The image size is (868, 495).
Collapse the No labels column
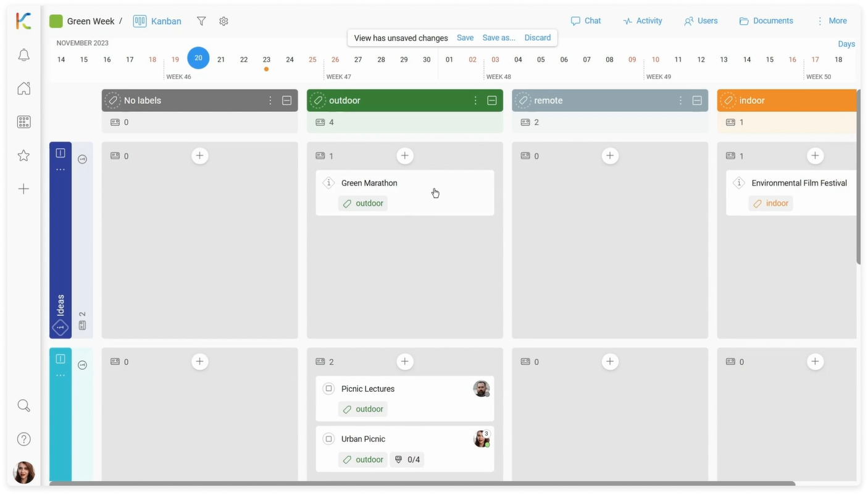tap(287, 101)
